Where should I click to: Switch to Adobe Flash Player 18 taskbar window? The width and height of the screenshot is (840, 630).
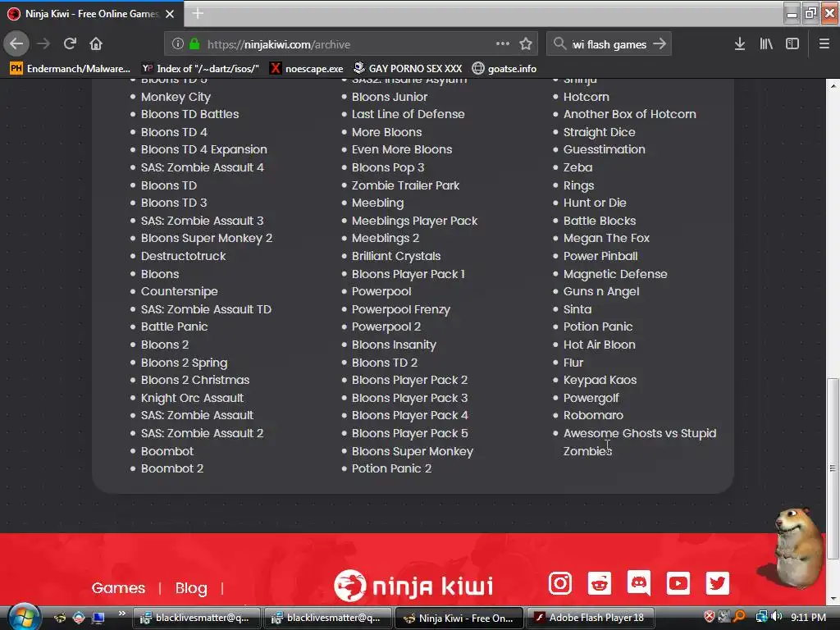coord(591,618)
